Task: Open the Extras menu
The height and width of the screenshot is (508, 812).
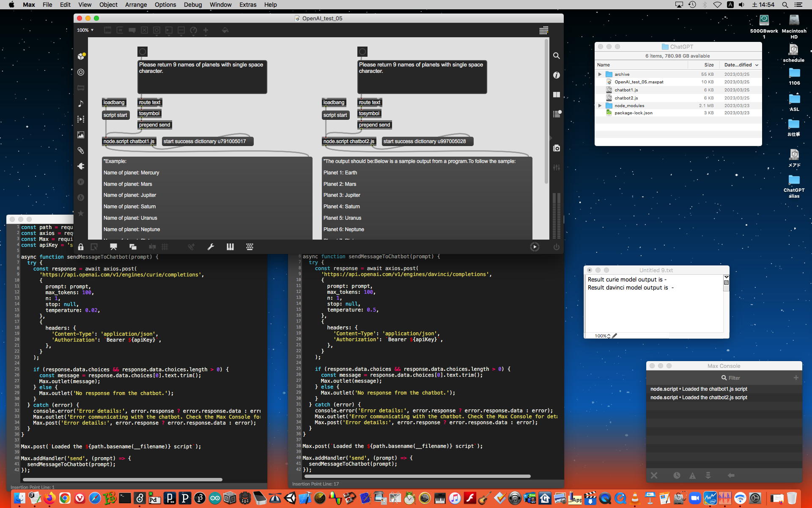Action: point(247,5)
